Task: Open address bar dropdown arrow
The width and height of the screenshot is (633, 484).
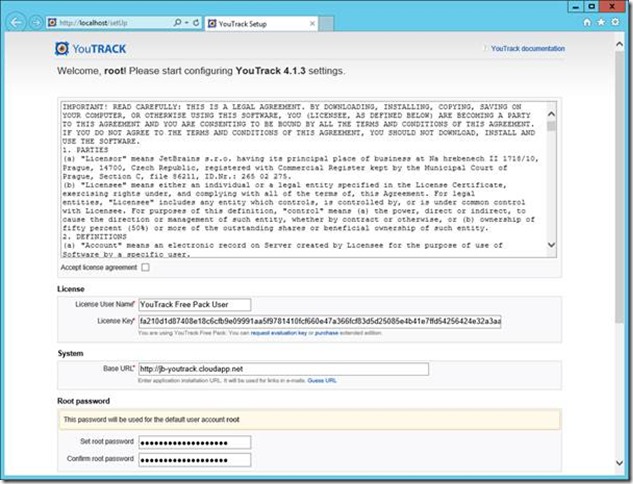Action: click(x=187, y=23)
